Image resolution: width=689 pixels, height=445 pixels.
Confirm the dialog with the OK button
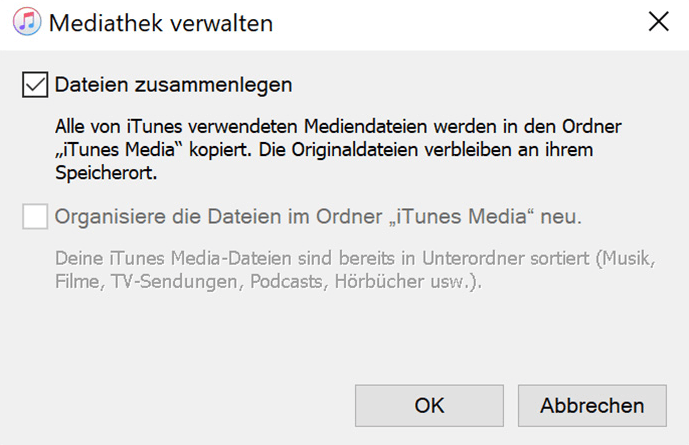(x=429, y=405)
